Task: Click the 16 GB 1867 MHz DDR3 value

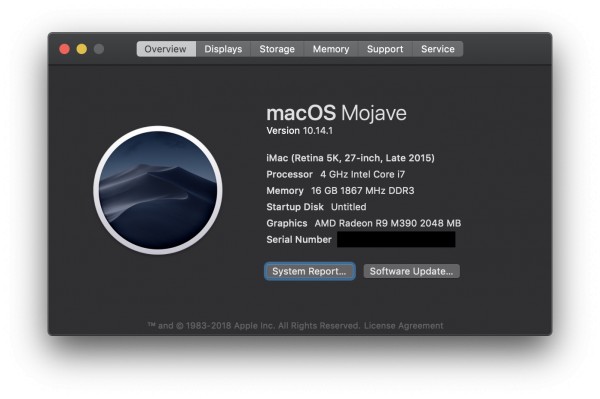Action: pyautogui.click(x=362, y=191)
